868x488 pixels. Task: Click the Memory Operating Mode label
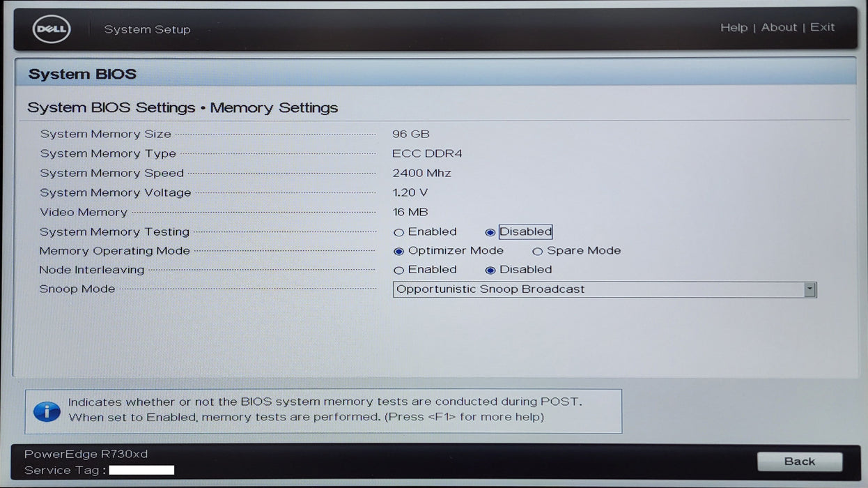click(x=114, y=251)
